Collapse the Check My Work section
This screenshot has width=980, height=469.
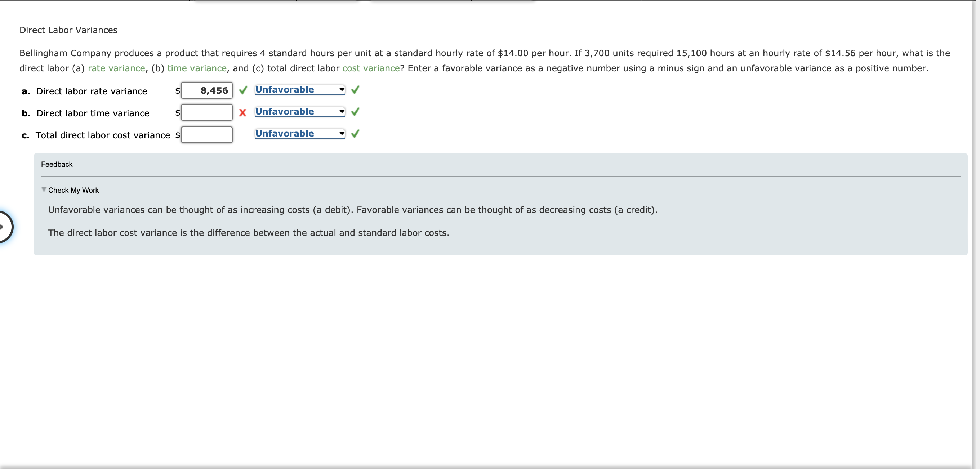(x=44, y=189)
